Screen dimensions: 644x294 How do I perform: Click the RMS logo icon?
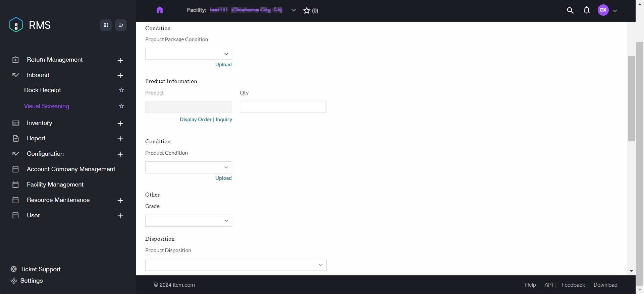16,25
